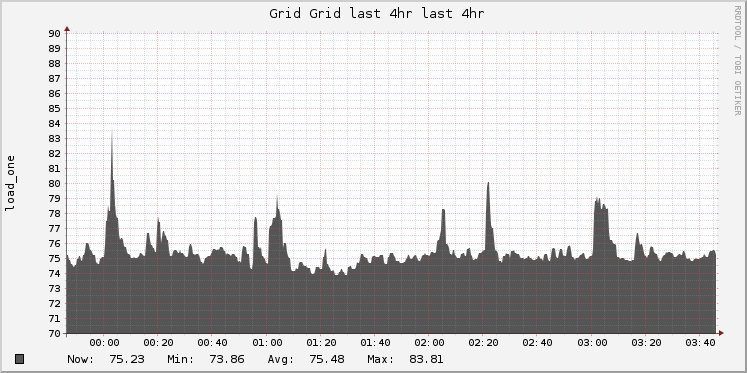Click the 70 label on the y-axis
747x373 pixels.
coord(54,333)
